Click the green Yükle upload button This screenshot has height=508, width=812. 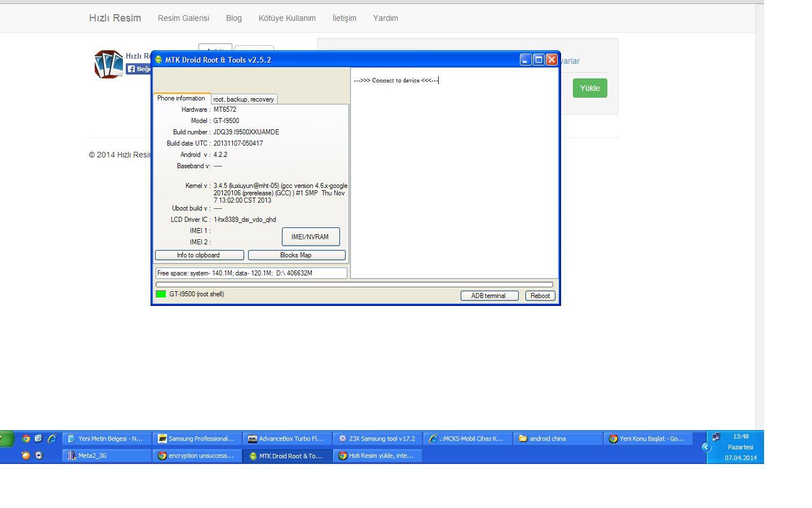click(x=589, y=88)
